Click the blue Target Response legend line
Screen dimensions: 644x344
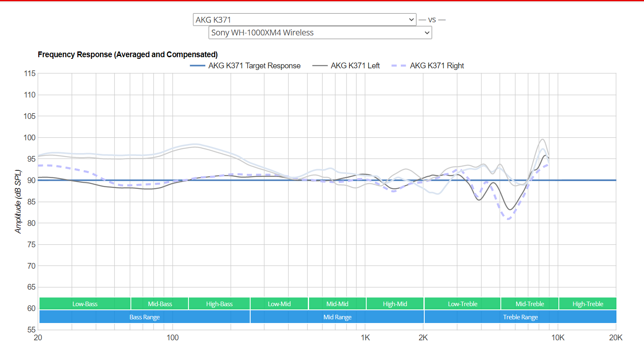(x=197, y=66)
